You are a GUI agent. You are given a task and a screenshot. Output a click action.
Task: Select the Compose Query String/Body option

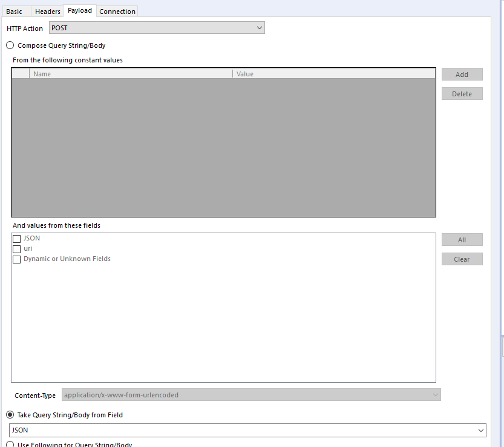click(10, 45)
